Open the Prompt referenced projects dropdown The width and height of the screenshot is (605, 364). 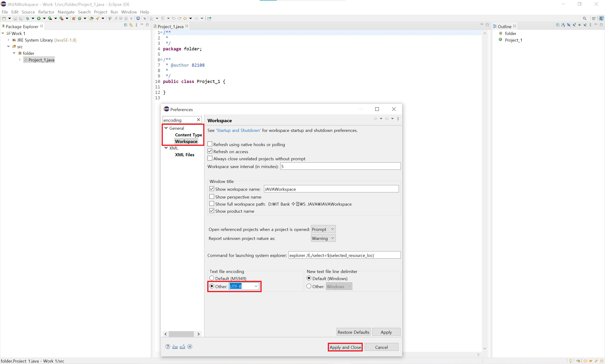click(323, 229)
